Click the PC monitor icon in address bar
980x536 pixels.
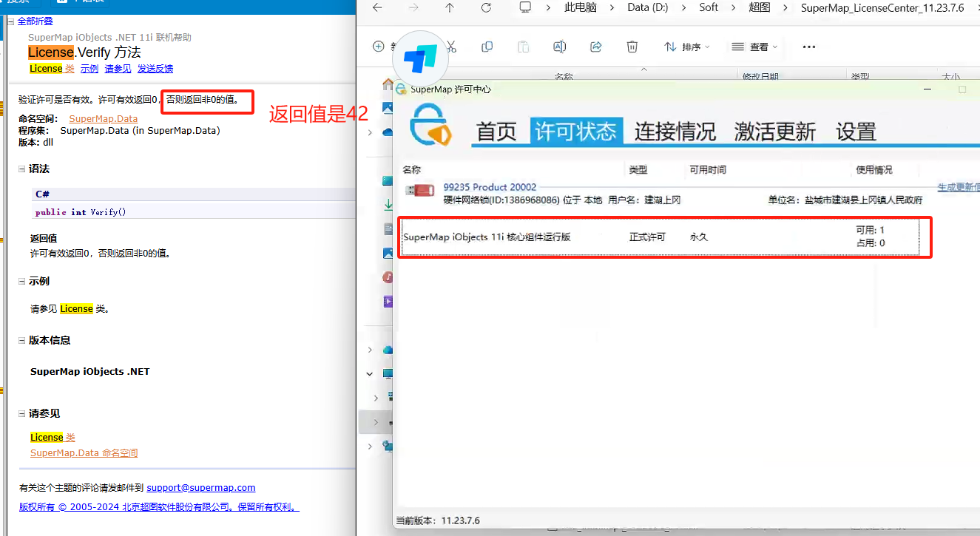(525, 7)
